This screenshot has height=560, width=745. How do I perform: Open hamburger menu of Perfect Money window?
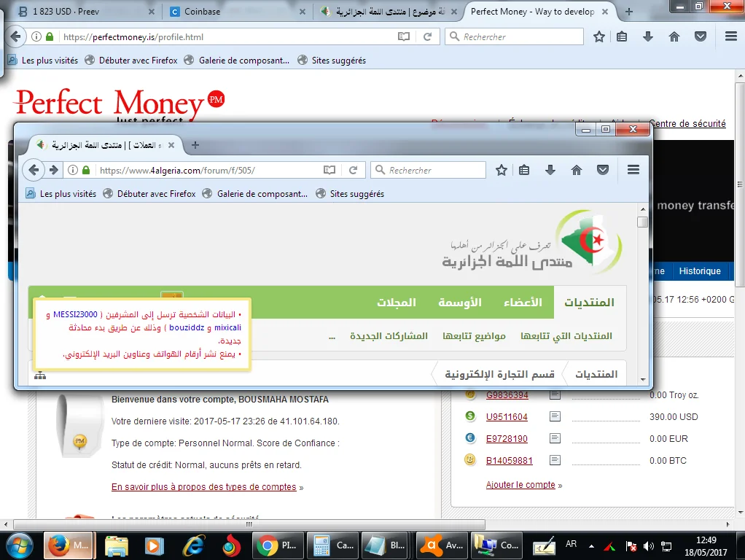[x=730, y=36]
